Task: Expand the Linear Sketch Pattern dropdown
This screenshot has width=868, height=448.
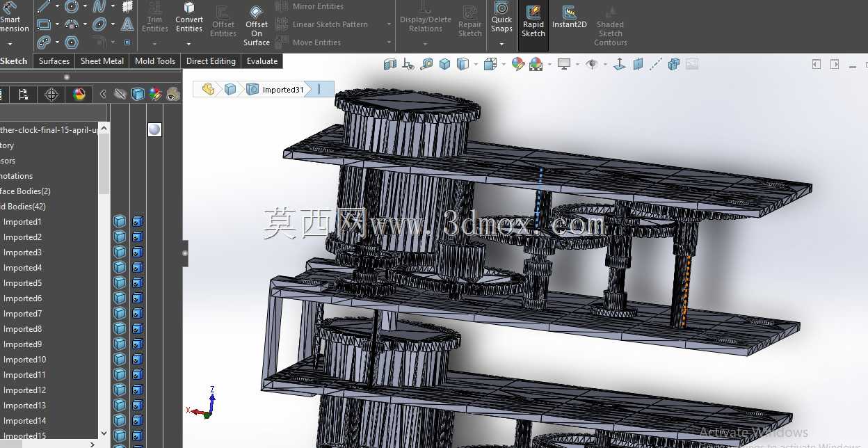Action: tap(389, 24)
